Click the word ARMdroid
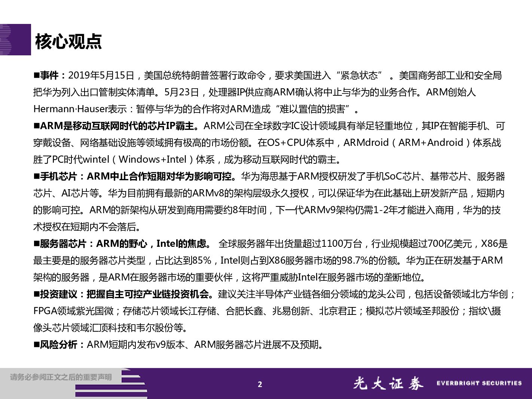Viewport: 532px width, 399px height. click(366, 143)
